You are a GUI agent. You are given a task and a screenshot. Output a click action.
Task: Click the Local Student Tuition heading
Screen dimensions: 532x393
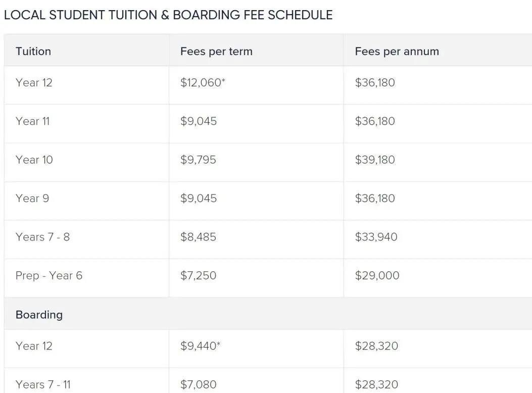tap(168, 15)
